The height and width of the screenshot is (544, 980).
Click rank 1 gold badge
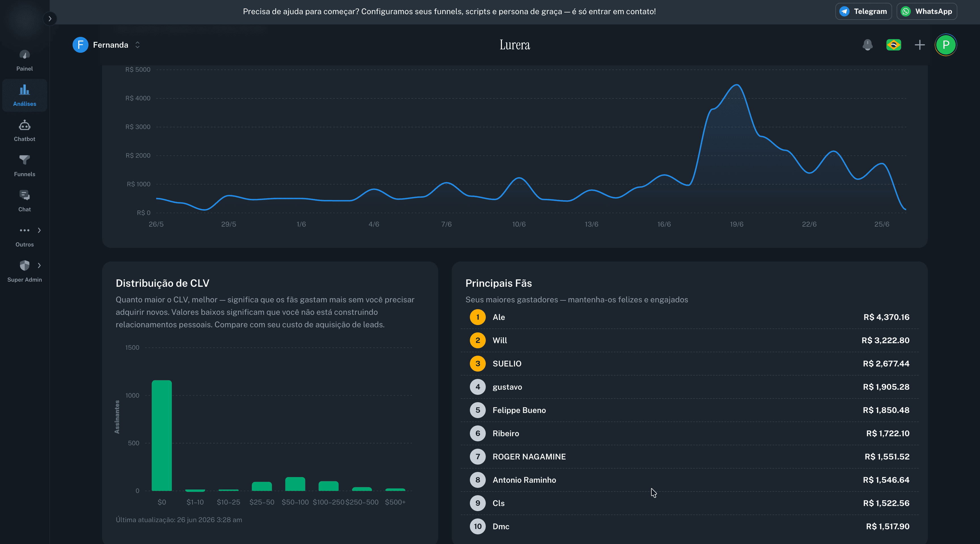(x=478, y=317)
